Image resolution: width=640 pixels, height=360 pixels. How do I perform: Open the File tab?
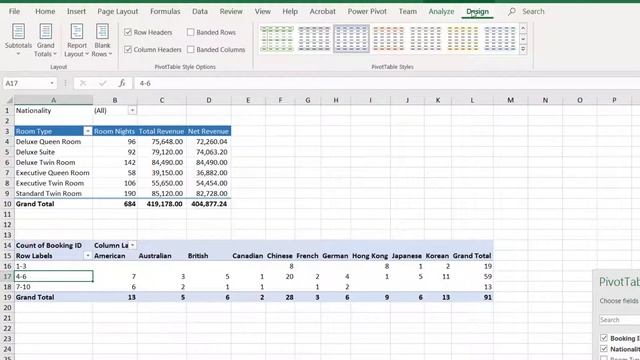[14, 11]
